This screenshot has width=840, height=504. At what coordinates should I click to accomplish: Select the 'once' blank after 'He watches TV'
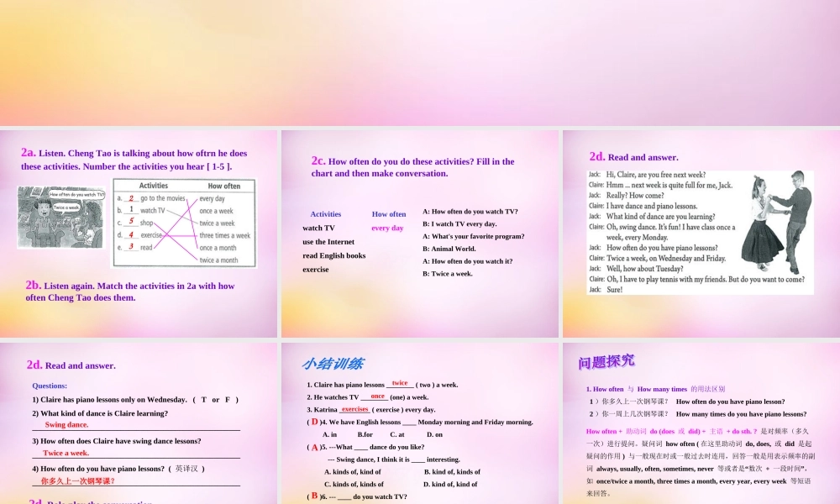[377, 396]
